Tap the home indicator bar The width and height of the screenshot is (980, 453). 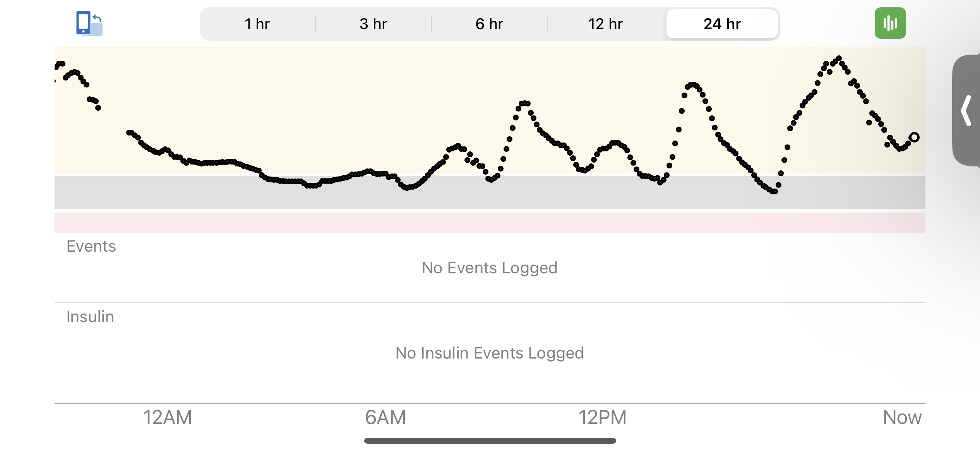click(x=490, y=441)
